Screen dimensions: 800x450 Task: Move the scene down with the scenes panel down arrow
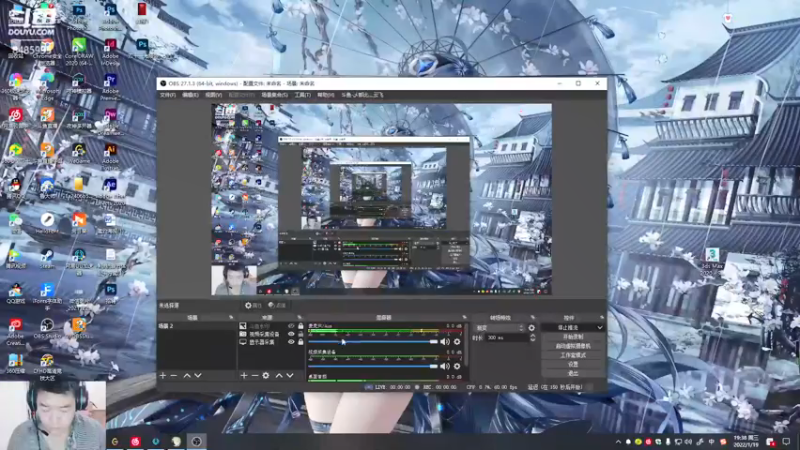pyautogui.click(x=198, y=376)
